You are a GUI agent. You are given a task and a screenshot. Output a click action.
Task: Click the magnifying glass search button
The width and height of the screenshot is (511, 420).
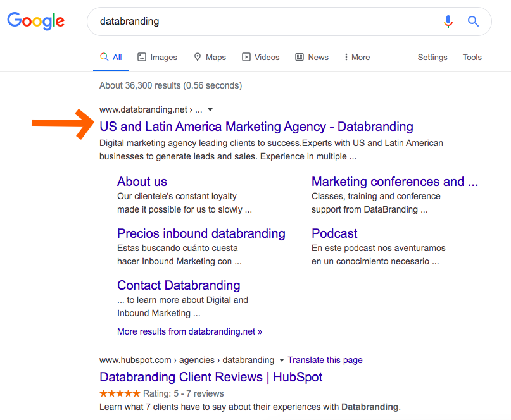[473, 22]
